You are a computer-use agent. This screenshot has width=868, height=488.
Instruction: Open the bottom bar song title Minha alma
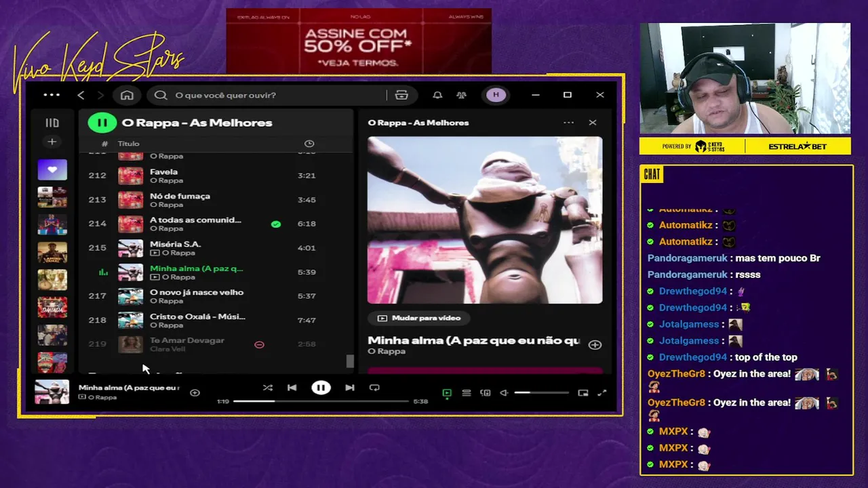129,388
